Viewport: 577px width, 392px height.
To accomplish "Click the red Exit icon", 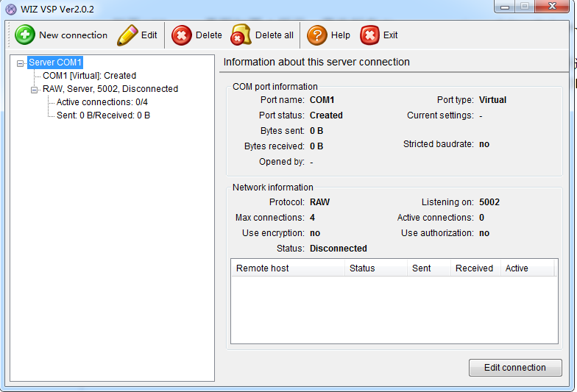I will click(369, 35).
